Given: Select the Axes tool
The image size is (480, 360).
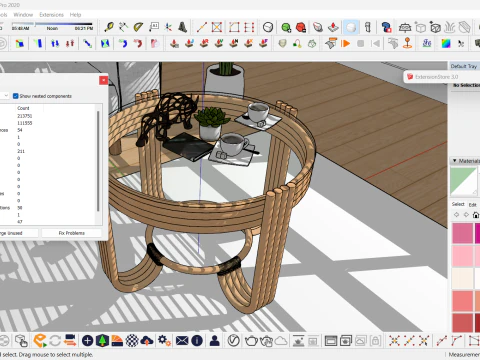Looking at the screenshot, I should tap(168, 27).
